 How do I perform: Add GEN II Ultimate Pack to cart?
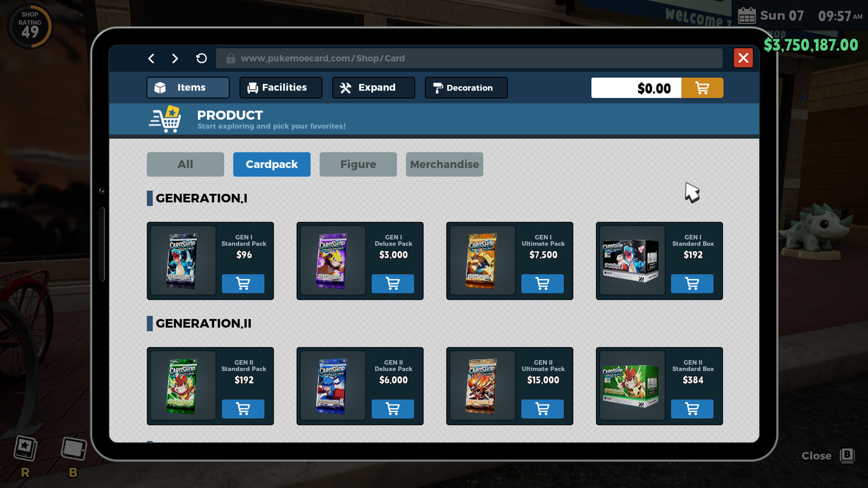(x=542, y=409)
